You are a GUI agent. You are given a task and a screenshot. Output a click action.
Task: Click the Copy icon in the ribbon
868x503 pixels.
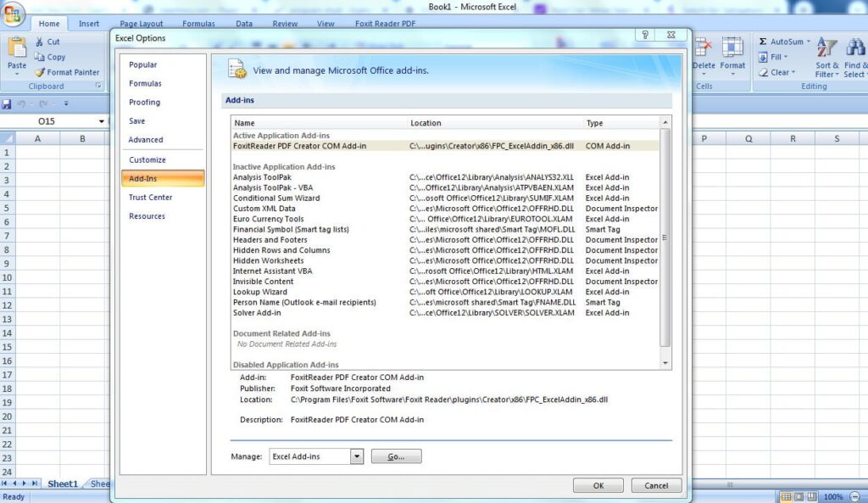pyautogui.click(x=39, y=57)
